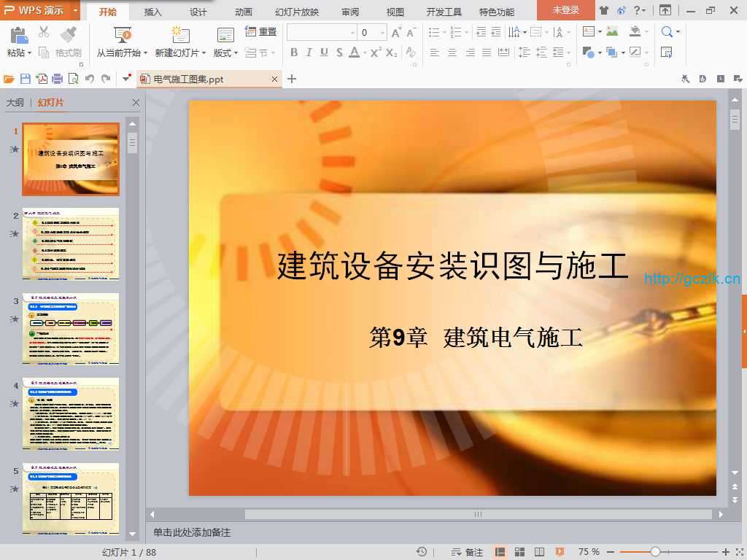The height and width of the screenshot is (560, 747).
Task: Click the Paste clipboard icon
Action: tap(18, 35)
